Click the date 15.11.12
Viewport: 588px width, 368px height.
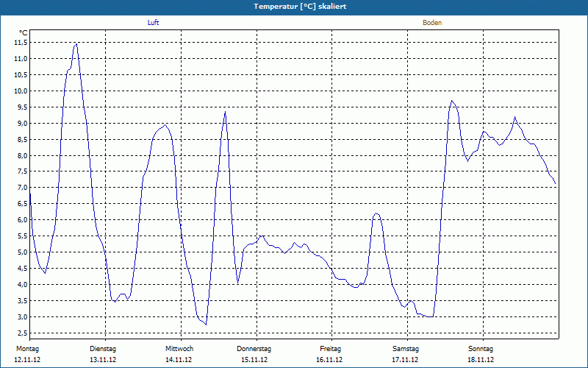pyautogui.click(x=254, y=360)
